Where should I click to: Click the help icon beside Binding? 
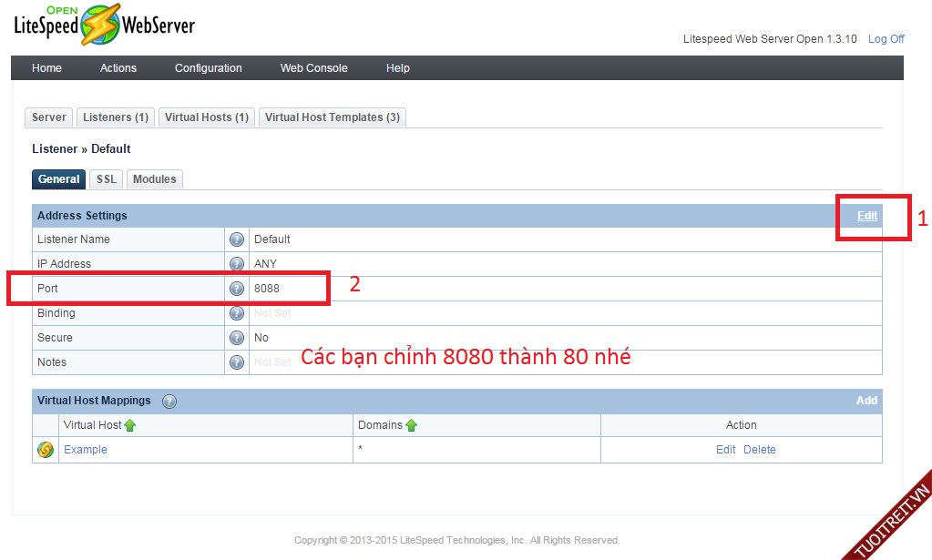237,313
